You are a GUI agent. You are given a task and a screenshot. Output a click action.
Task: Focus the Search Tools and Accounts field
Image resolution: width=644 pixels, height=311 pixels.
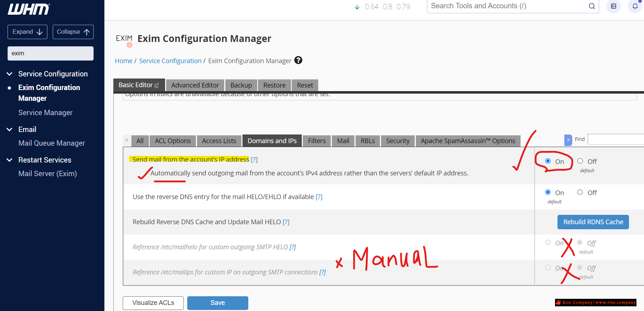pos(508,6)
